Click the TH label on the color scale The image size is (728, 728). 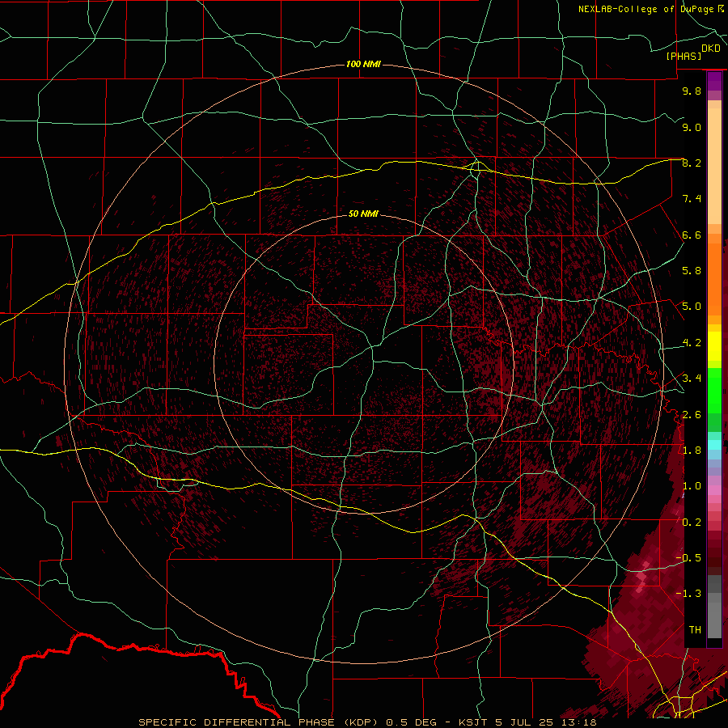tap(695, 630)
